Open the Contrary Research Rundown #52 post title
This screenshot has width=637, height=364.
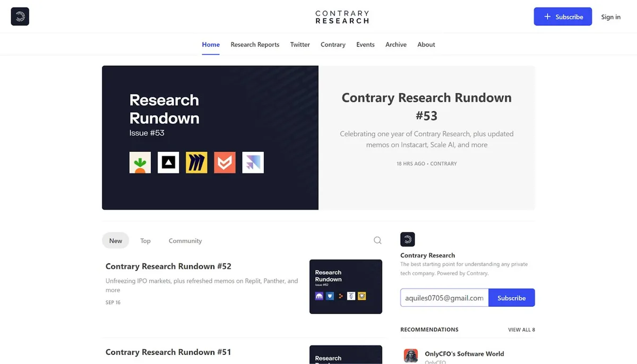point(168,266)
